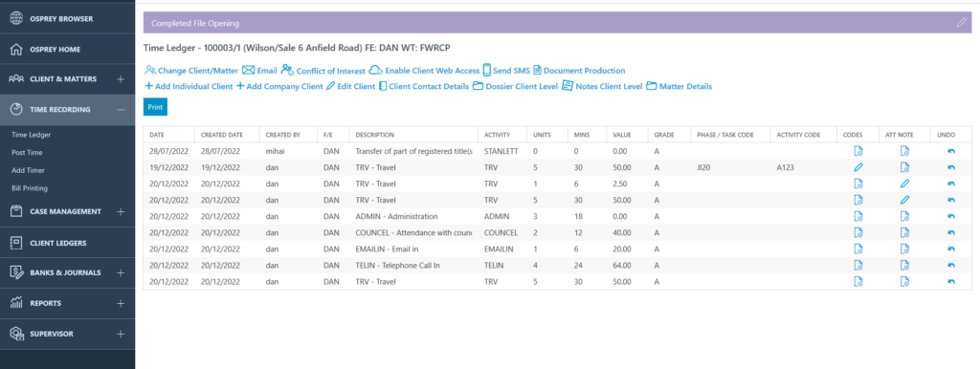Viewport: 980px width, 369px height.
Task: Undo the ADMIN - Administration time entry
Action: (950, 216)
